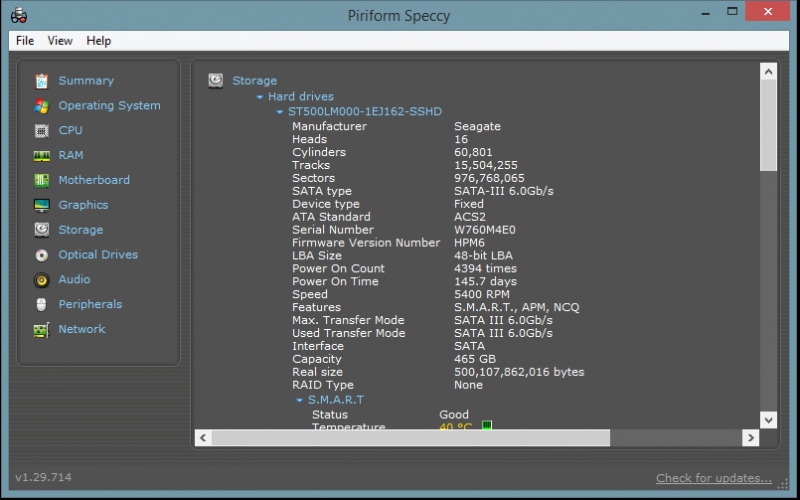The image size is (800, 500).
Task: Click the Capacity value 465 GB
Action: [474, 359]
